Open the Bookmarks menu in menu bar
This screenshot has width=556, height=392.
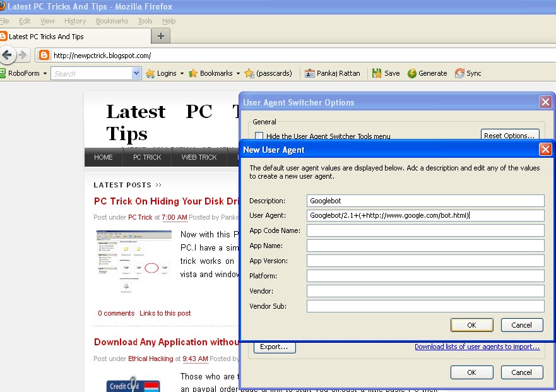[x=112, y=21]
